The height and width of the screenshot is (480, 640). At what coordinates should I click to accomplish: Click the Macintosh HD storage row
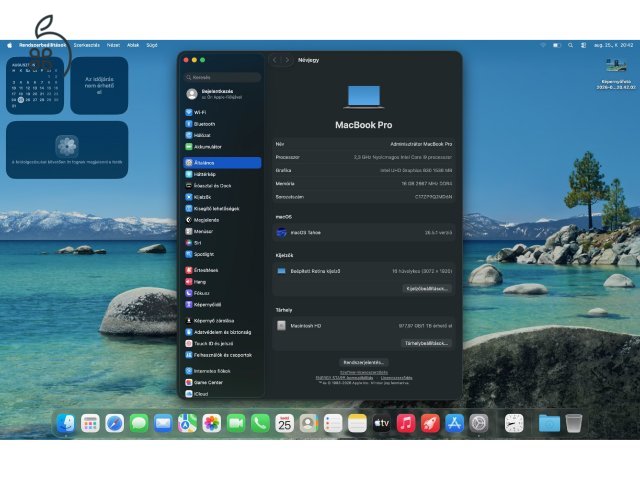[x=364, y=326]
